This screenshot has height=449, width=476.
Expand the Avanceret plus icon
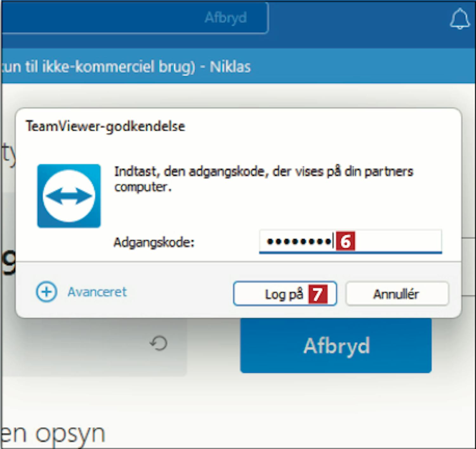[x=47, y=292]
